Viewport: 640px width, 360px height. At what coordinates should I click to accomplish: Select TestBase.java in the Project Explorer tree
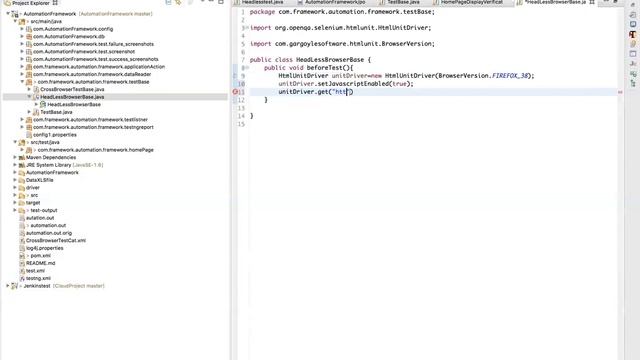56,112
